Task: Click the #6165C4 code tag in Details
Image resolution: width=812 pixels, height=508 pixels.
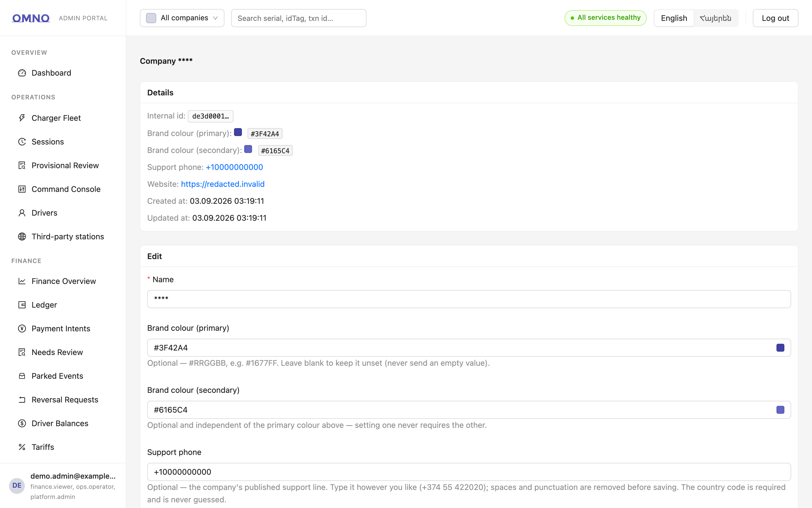Action: tap(275, 150)
